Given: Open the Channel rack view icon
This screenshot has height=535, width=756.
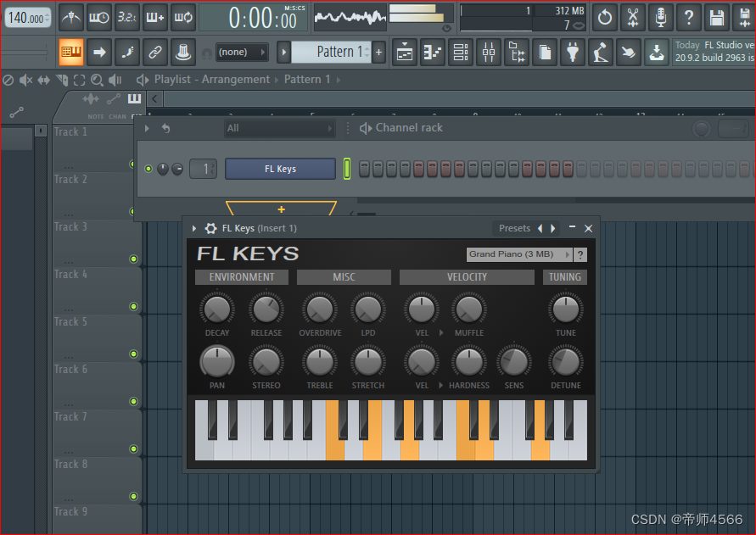Looking at the screenshot, I should pyautogui.click(x=461, y=52).
